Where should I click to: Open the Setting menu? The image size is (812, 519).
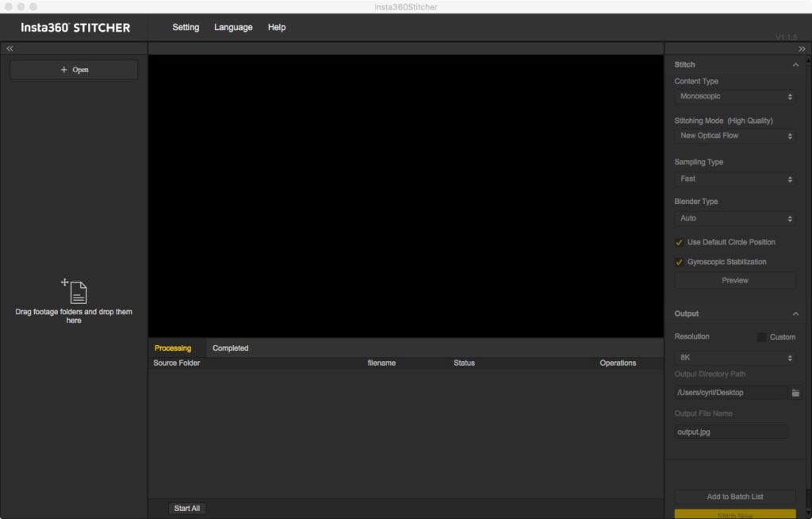pyautogui.click(x=186, y=27)
